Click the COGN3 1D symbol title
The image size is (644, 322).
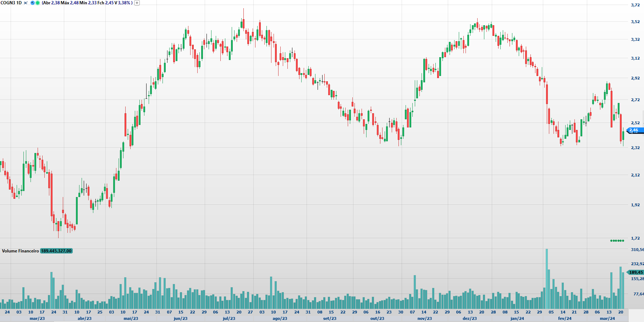[11, 3]
